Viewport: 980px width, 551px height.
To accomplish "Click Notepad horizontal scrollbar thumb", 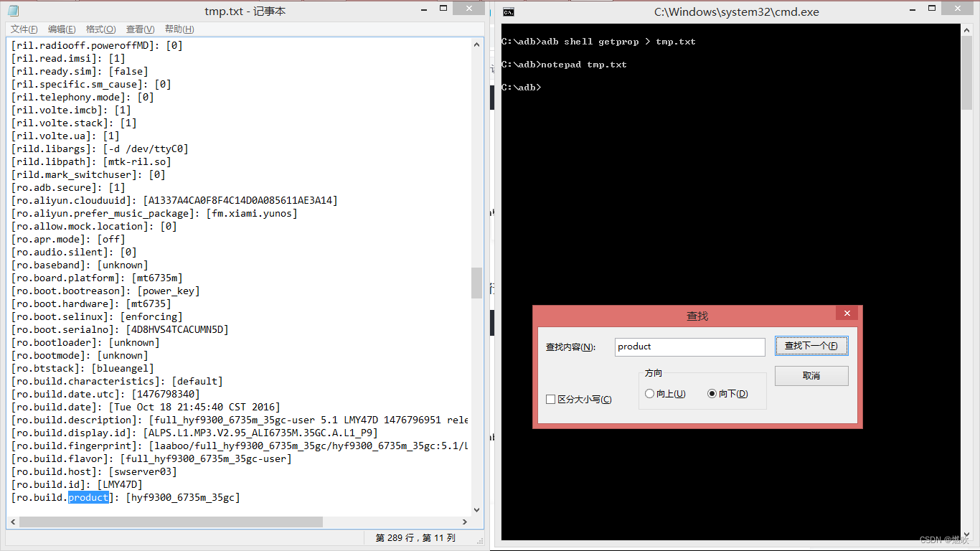I will (x=171, y=522).
